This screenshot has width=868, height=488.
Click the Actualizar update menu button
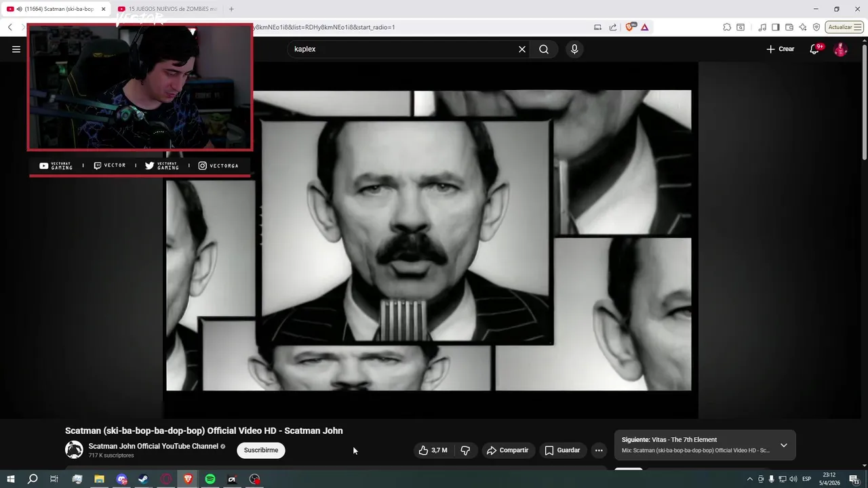coord(845,27)
